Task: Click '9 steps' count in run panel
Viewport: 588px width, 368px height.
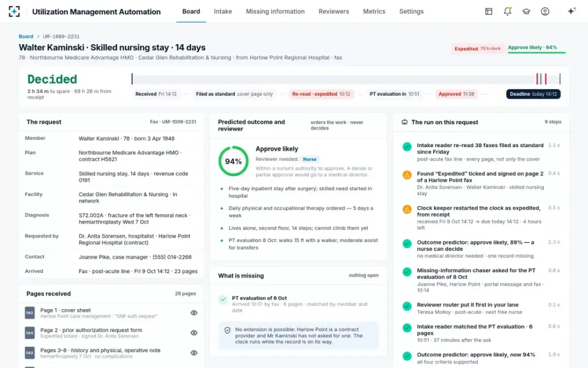Action: coord(553,122)
